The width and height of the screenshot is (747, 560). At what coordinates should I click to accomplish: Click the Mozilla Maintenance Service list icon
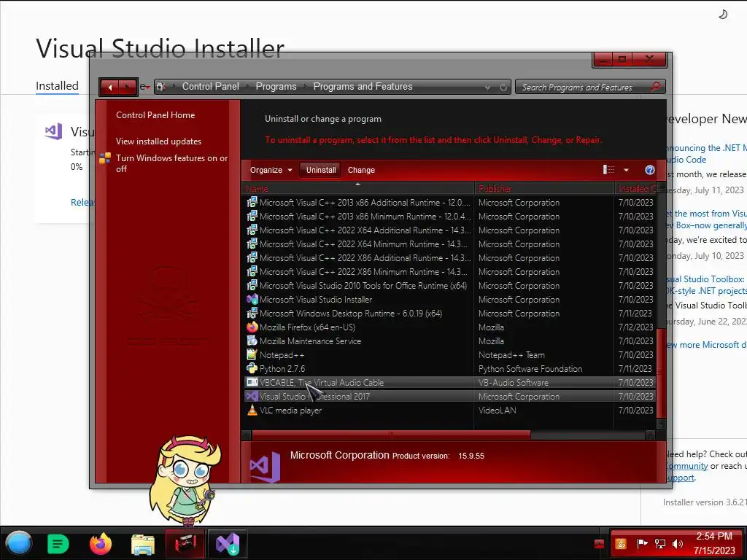click(x=252, y=341)
